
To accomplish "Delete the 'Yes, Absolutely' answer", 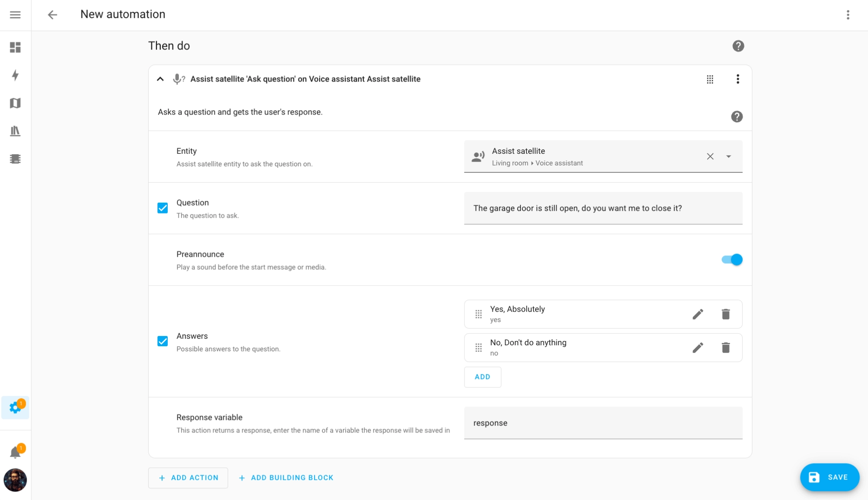I will pyautogui.click(x=725, y=315).
